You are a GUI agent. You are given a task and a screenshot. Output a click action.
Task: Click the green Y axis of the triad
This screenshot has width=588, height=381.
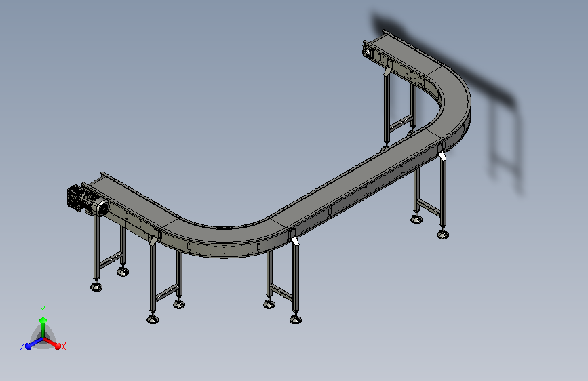tap(43, 327)
